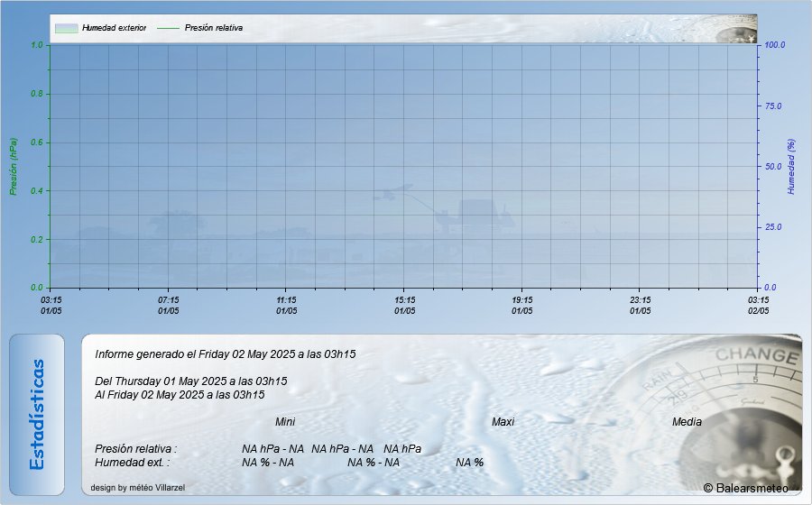This screenshot has height=505, width=812.
Task: Click the 19:15 01/05 time label
Action: pyautogui.click(x=522, y=306)
